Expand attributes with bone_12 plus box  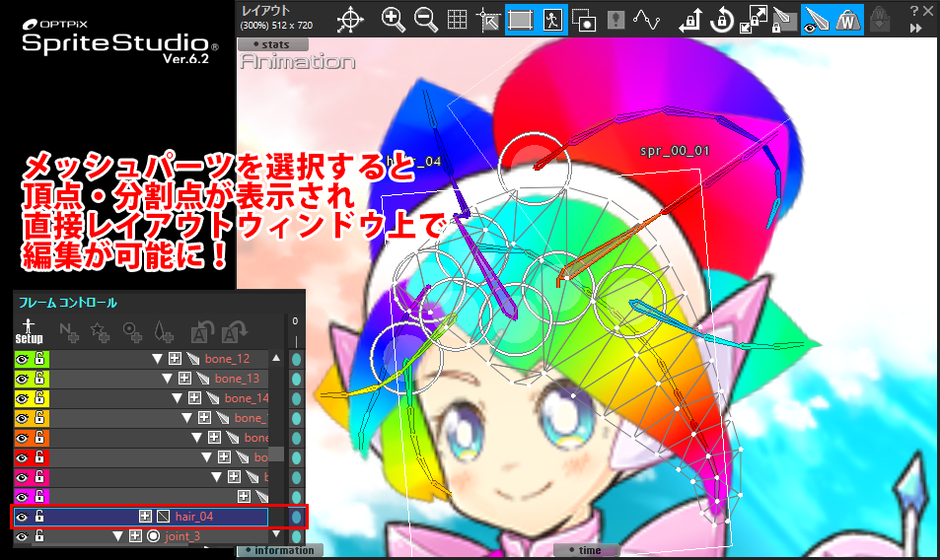(x=175, y=359)
